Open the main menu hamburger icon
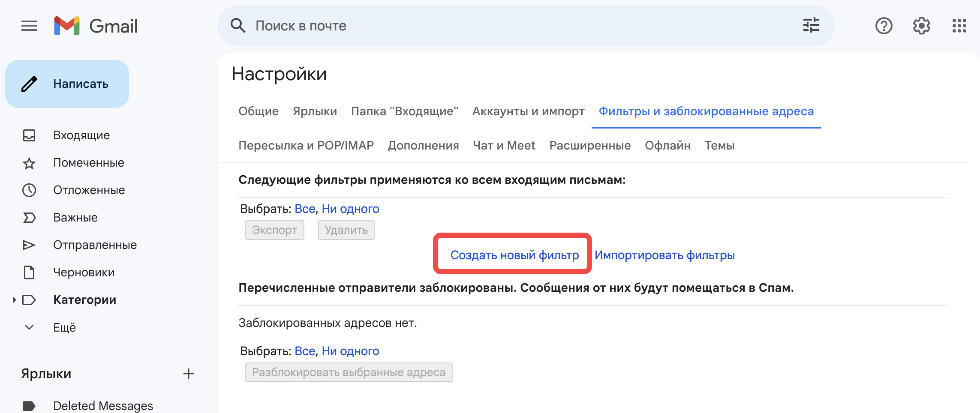Screen dimensions: 980x413 [x=29, y=26]
